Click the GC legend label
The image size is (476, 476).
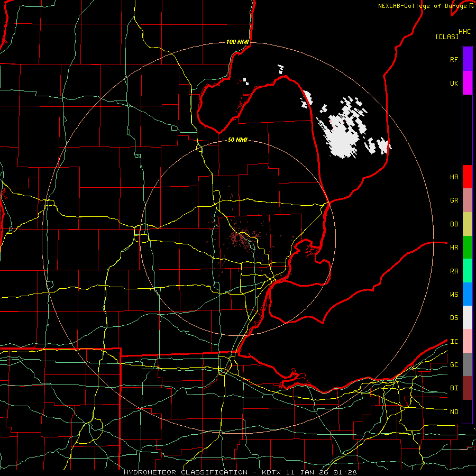[454, 365]
